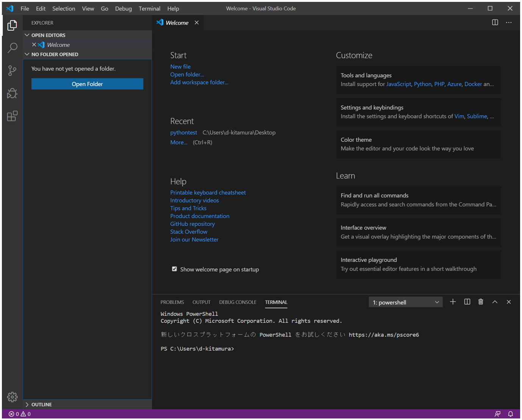Open the Manage gear menu
This screenshot has width=522, height=420.
[x=12, y=397]
